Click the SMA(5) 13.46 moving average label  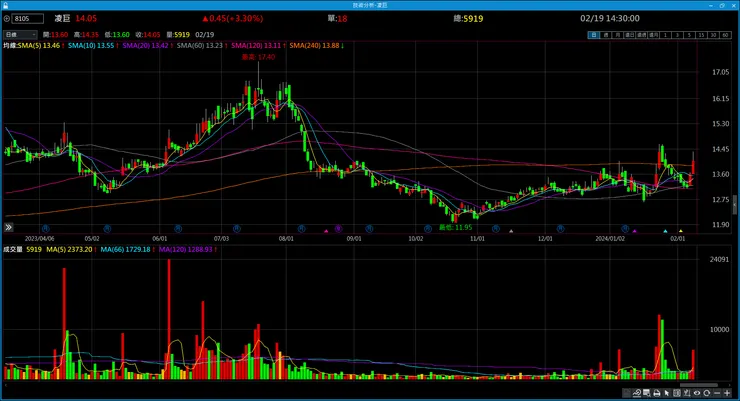point(40,45)
